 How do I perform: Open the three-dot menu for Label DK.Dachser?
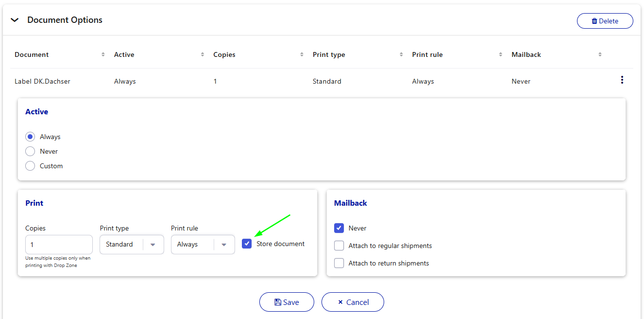(622, 80)
